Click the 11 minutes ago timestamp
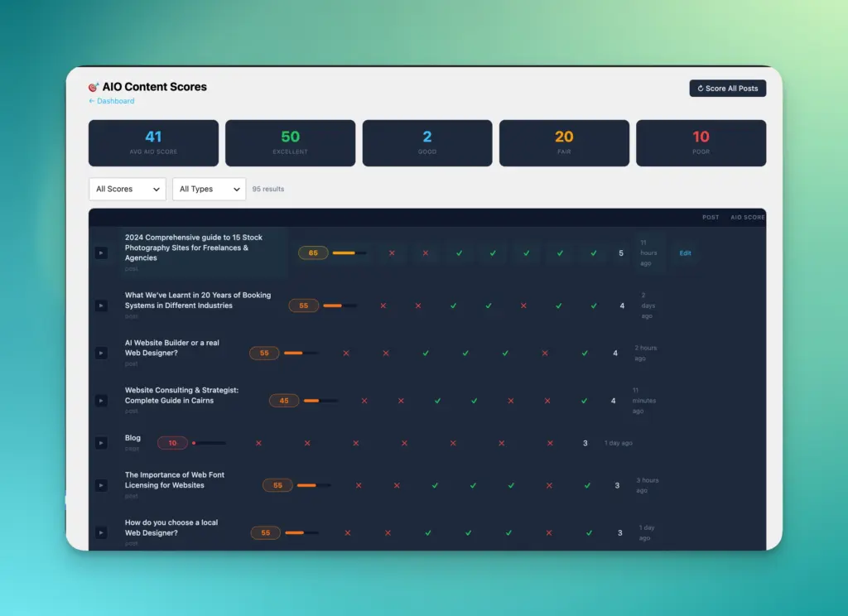This screenshot has width=848, height=616. pos(644,401)
